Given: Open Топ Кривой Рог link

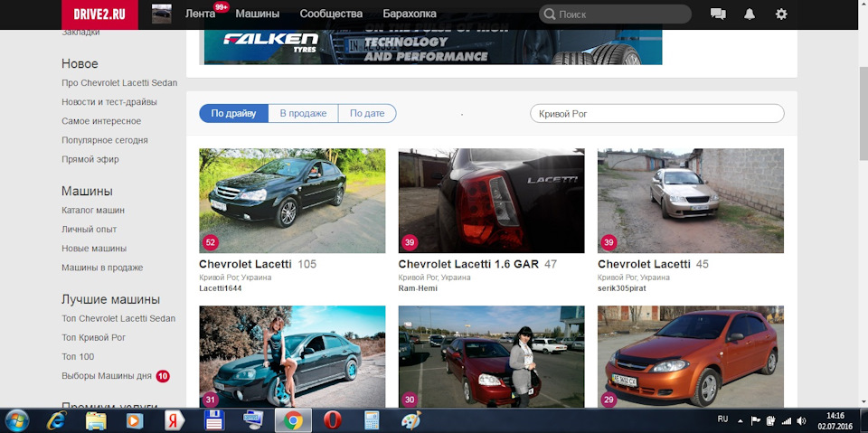Looking at the screenshot, I should (x=93, y=337).
